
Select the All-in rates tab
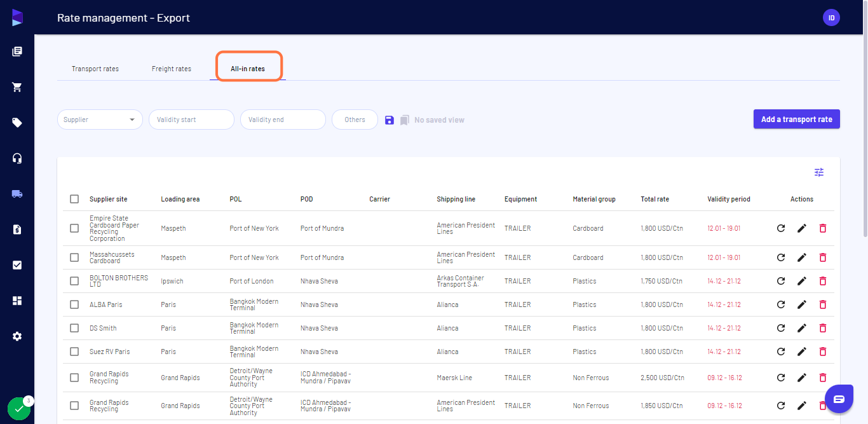[x=248, y=69]
